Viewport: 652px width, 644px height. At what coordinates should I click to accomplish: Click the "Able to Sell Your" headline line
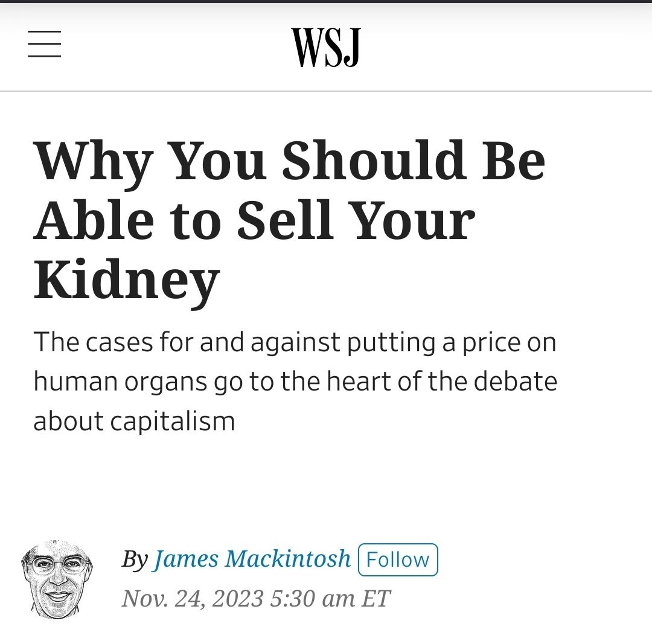point(254,220)
